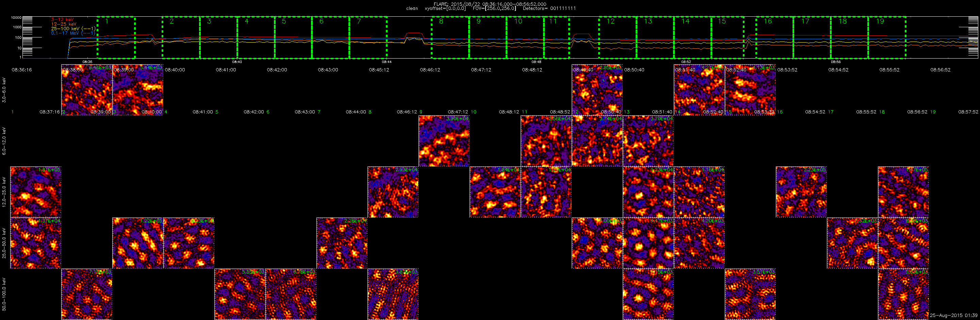The height and width of the screenshot is (320, 980).
Task: Open the 50.0-100.0 keV image labeled 7.15E+03
Action: pos(87,294)
